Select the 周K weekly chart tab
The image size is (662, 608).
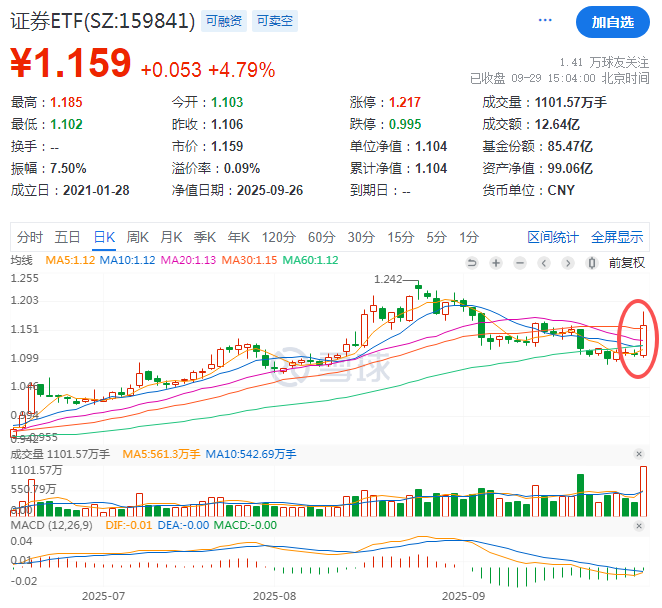coord(137,237)
